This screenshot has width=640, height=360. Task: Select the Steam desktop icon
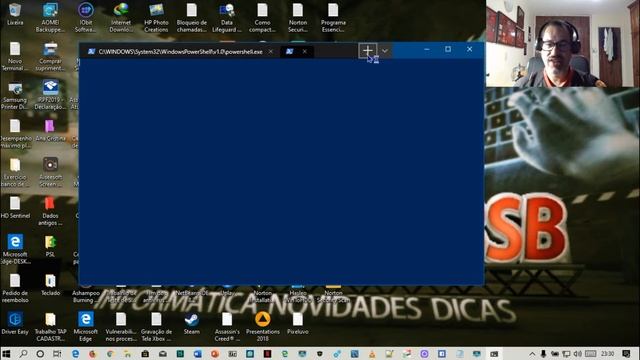(192, 323)
